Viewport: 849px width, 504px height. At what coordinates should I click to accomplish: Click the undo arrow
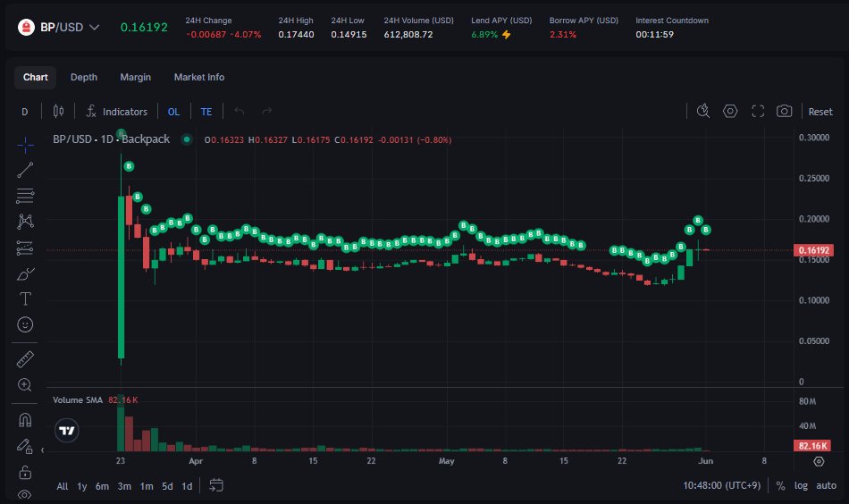click(240, 112)
